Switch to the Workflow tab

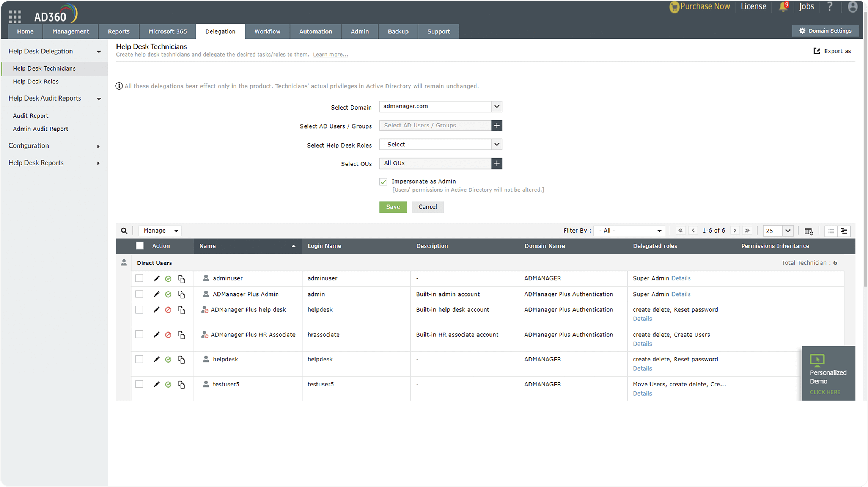[x=267, y=31]
